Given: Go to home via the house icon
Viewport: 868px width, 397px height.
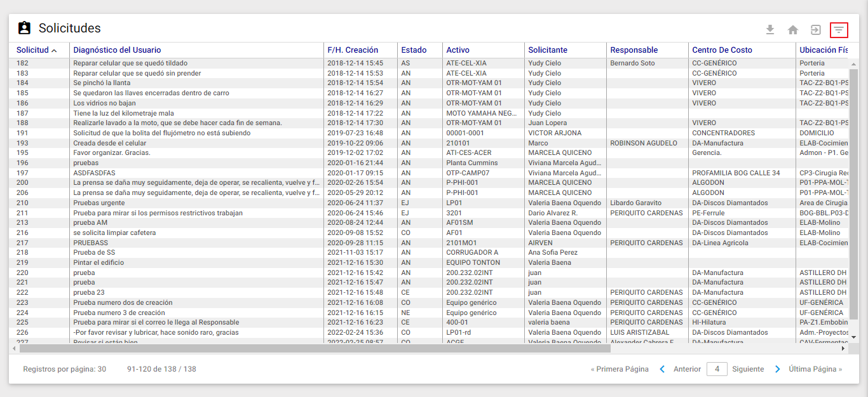Looking at the screenshot, I should (x=793, y=30).
